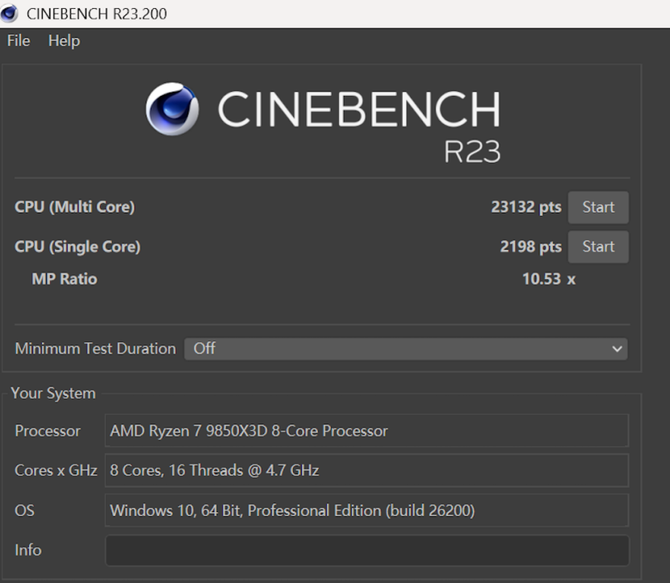The height and width of the screenshot is (583, 670).
Task: Click the Cinebench sphere logo in the banner
Action: coord(172,109)
